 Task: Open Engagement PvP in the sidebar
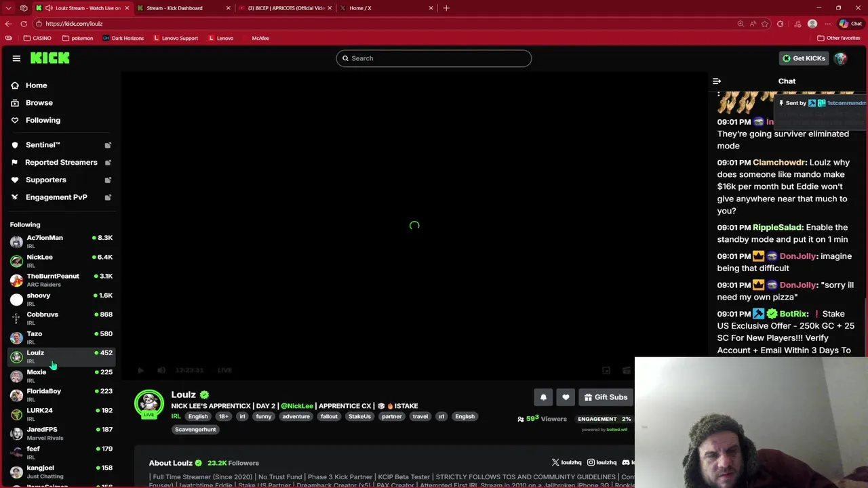56,197
